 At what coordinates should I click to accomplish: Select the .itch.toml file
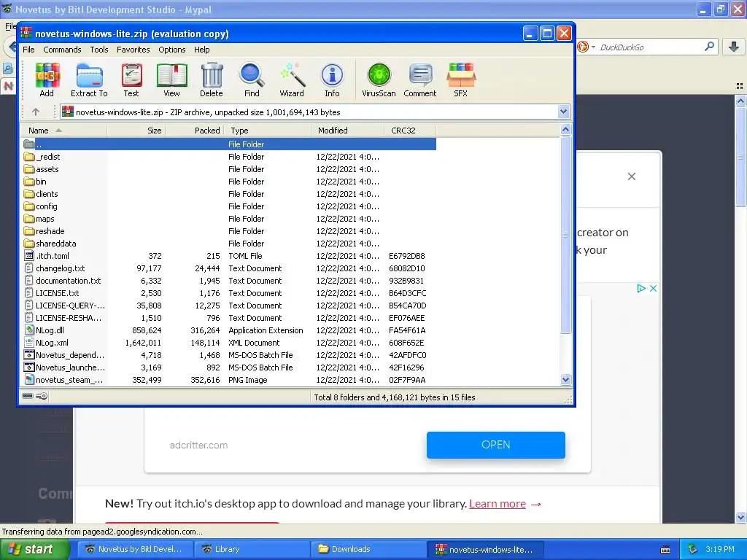pos(47,256)
